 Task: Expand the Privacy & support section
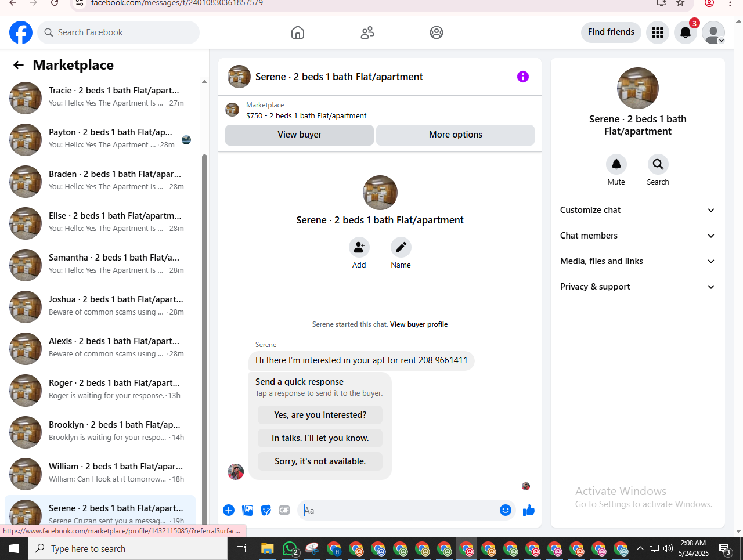click(637, 287)
